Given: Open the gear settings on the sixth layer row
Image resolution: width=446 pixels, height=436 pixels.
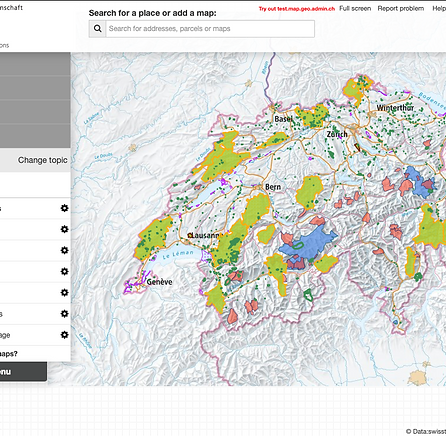Looking at the screenshot, I should [64, 313].
